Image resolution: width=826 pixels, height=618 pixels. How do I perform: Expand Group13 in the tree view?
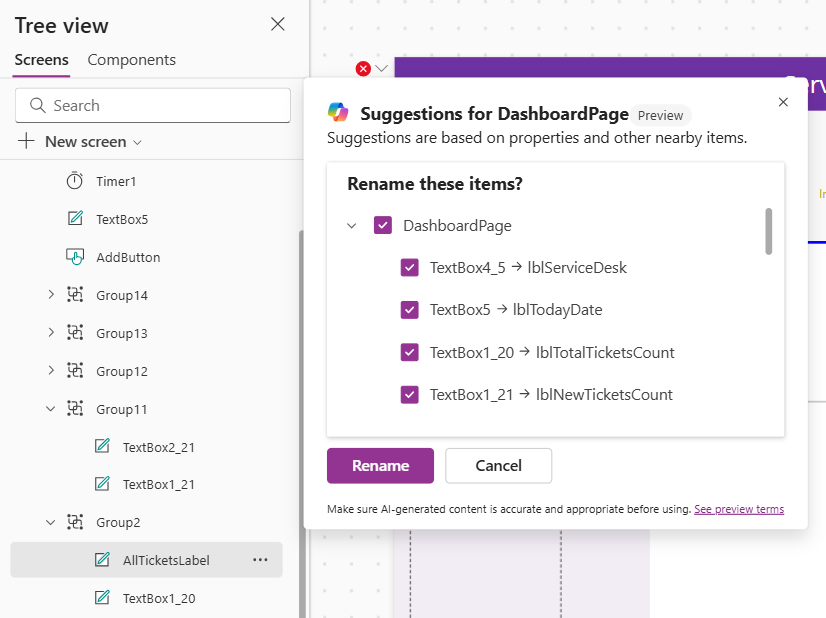pyautogui.click(x=51, y=333)
